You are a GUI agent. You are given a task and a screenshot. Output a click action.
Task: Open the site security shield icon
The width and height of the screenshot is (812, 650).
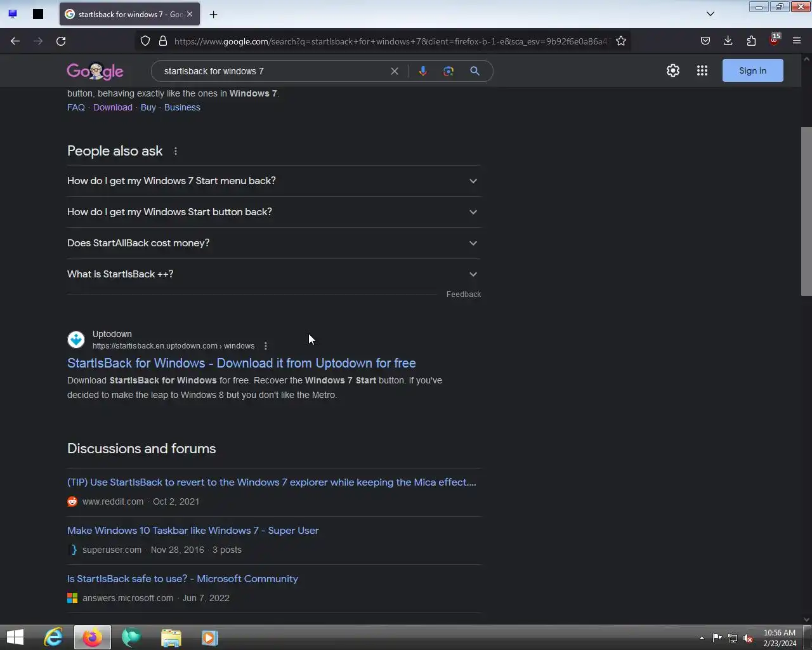click(x=145, y=41)
